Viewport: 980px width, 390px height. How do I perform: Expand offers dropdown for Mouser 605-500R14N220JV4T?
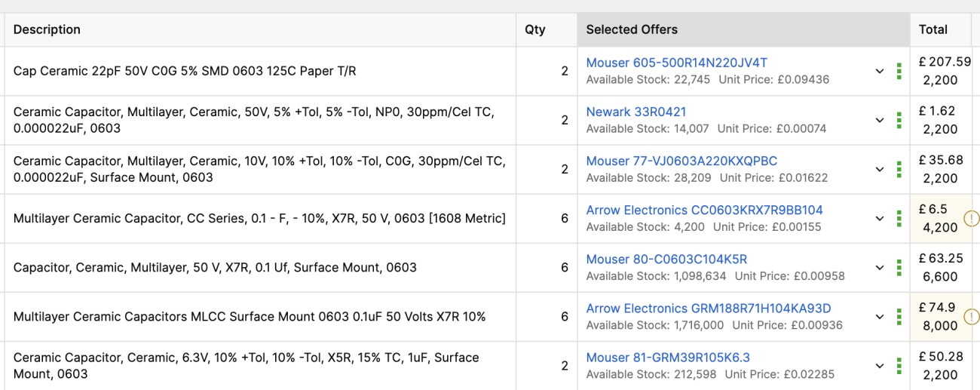(x=879, y=72)
